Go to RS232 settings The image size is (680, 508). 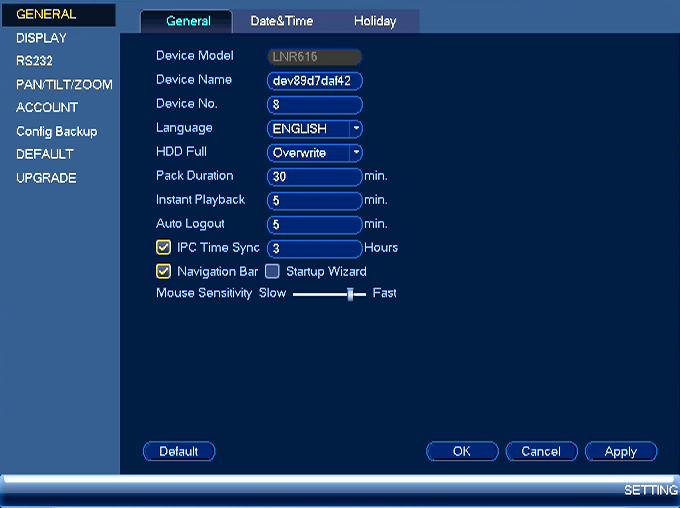(x=34, y=61)
